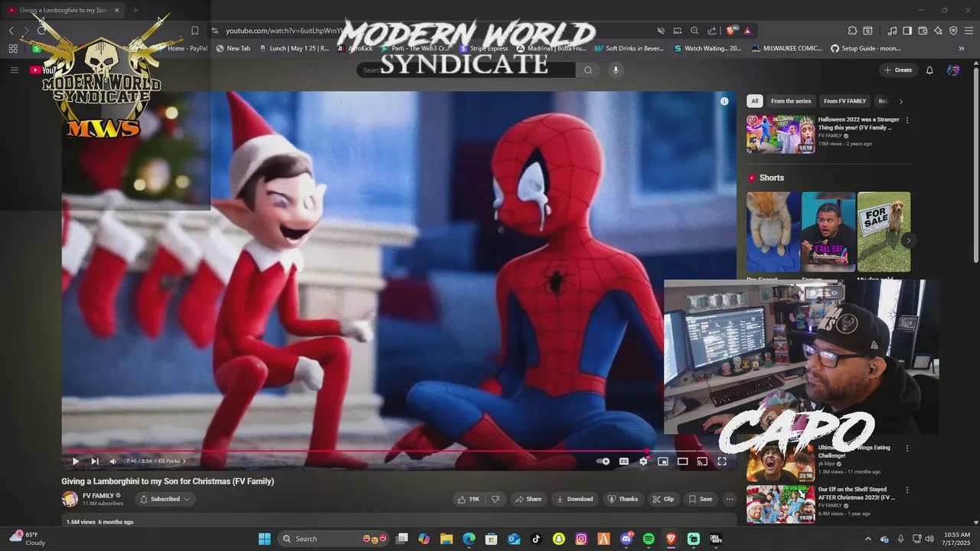Open the Halloween 2022 video thumbnail
The height and width of the screenshot is (551, 980).
(x=781, y=135)
